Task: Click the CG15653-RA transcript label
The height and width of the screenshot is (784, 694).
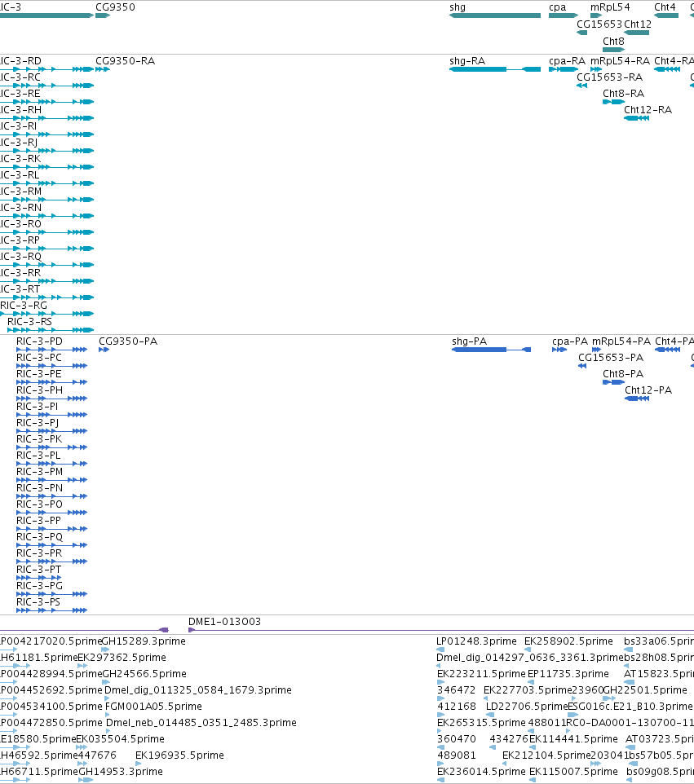Action: (609, 77)
